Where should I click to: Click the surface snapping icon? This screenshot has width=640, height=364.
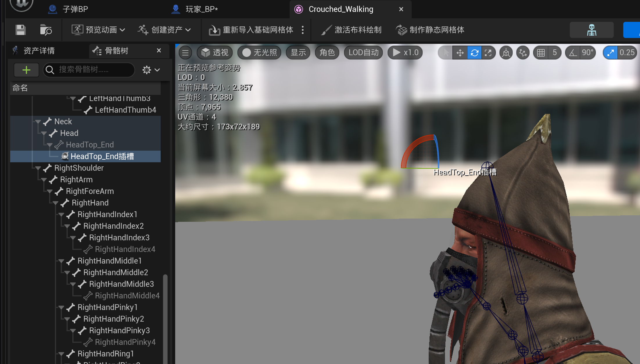(x=523, y=53)
